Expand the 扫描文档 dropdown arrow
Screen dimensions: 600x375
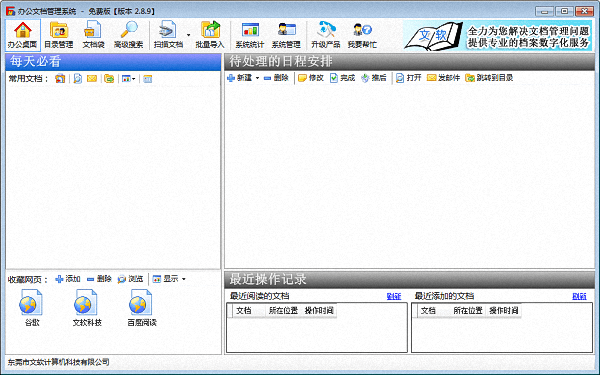(188, 35)
